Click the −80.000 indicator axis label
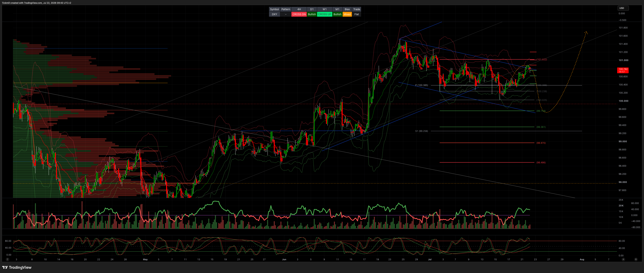The height and width of the screenshot is (273, 644). [635, 227]
